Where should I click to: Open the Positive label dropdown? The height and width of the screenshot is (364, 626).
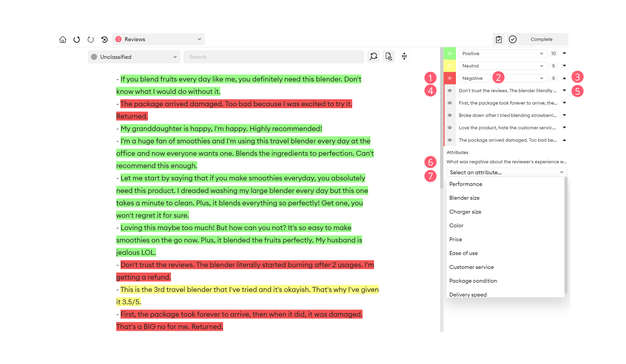click(503, 53)
